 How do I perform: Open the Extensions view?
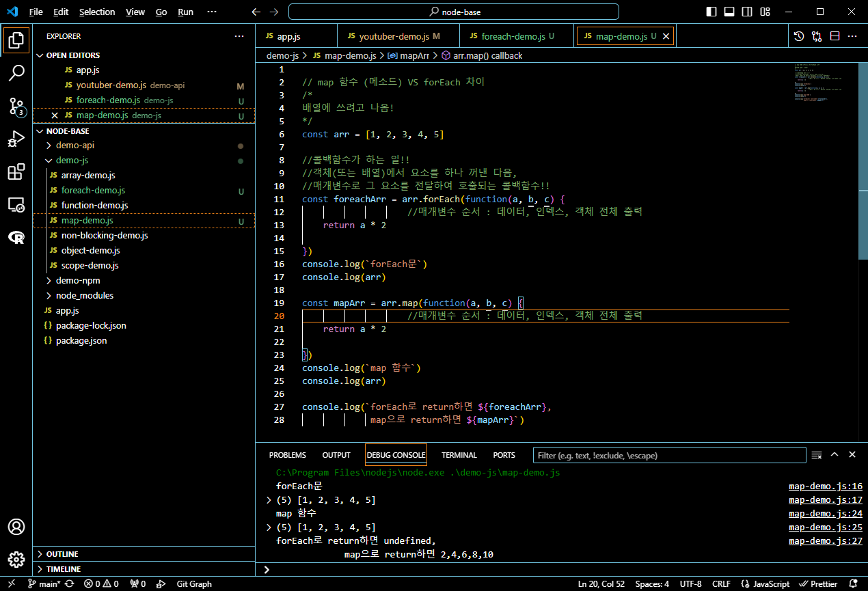(16, 171)
